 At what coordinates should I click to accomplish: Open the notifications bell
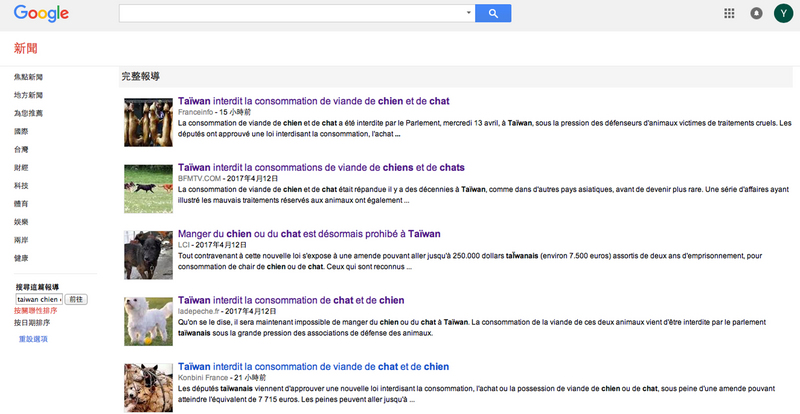[x=756, y=13]
